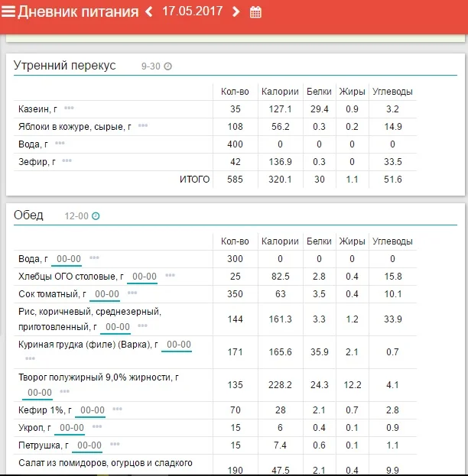
Task: Open options dots for Хлебцы ОГО столовые
Action: (x=170, y=275)
